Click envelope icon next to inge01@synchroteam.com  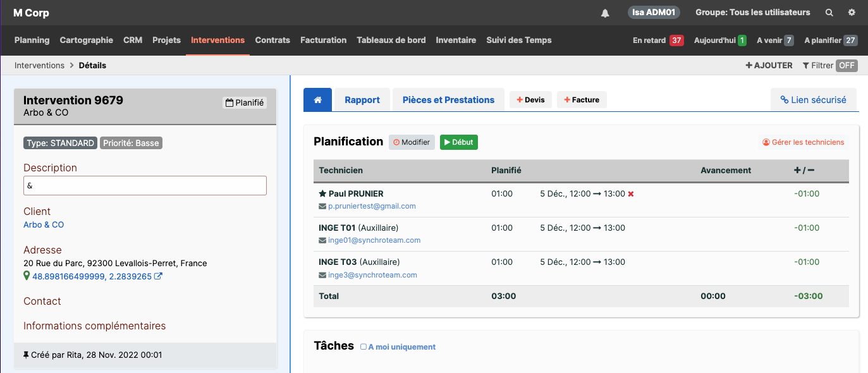coord(322,240)
